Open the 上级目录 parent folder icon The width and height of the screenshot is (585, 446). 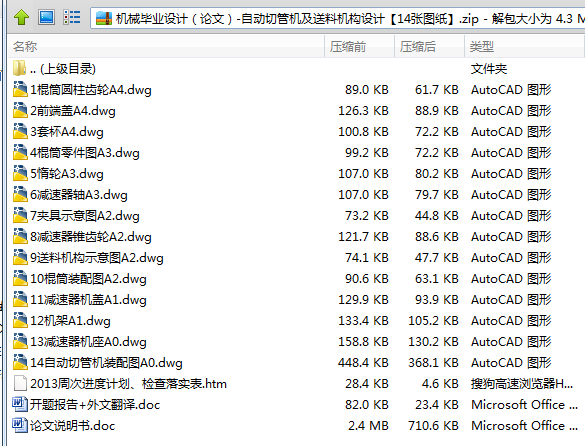pos(19,68)
